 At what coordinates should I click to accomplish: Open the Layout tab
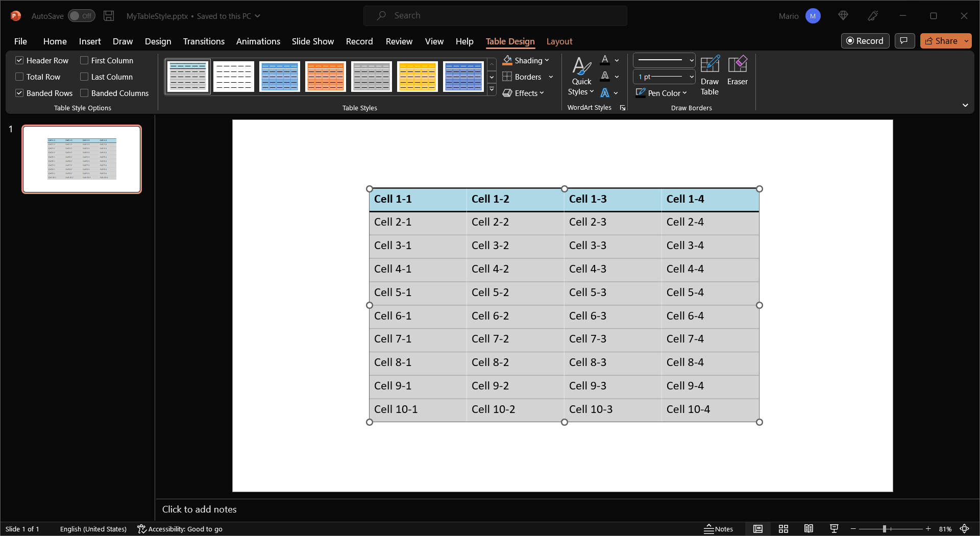coord(559,41)
